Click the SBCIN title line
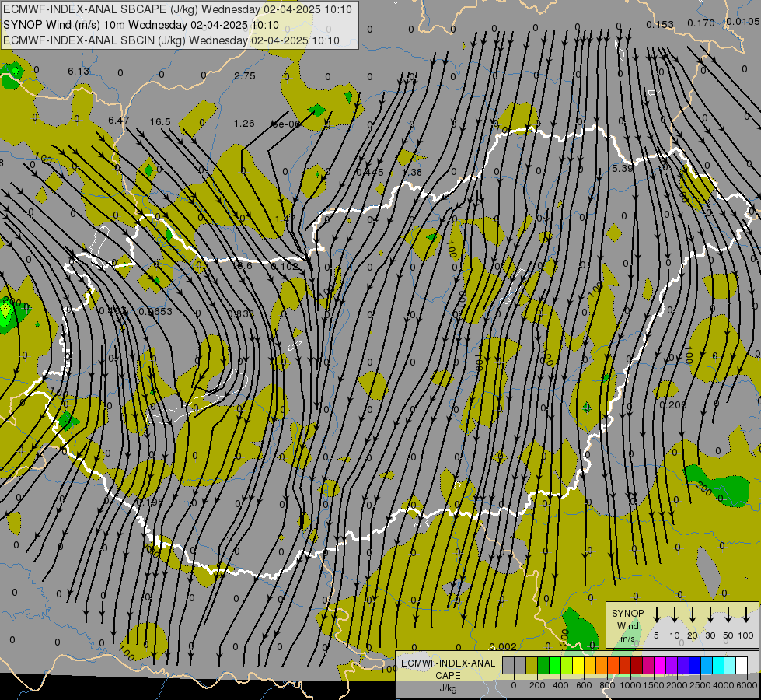The image size is (761, 700). [x=171, y=40]
